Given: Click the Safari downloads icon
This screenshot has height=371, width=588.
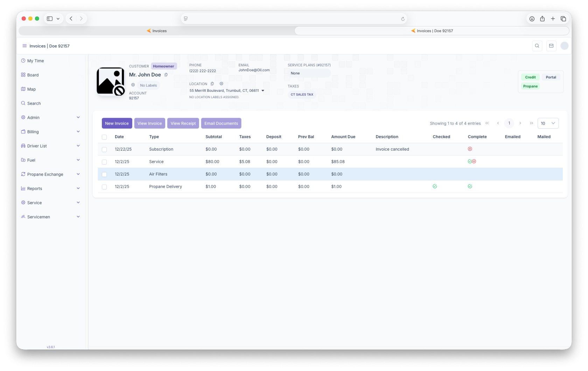Looking at the screenshot, I should (x=532, y=19).
